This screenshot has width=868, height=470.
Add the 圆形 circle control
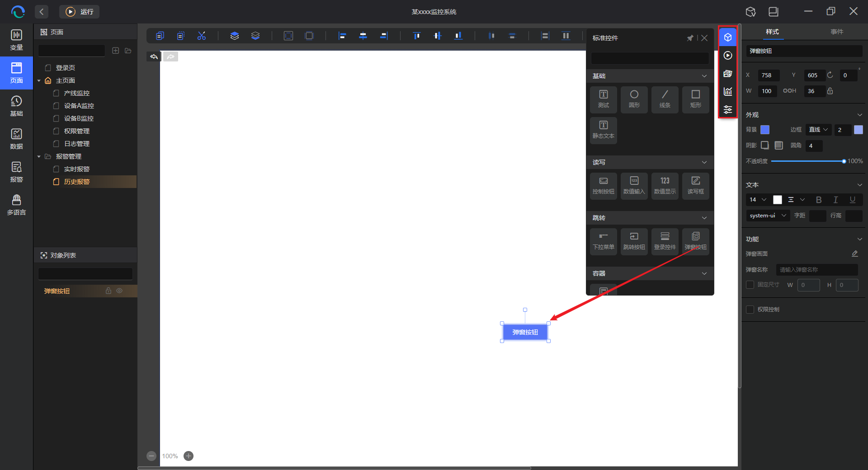[634, 99]
